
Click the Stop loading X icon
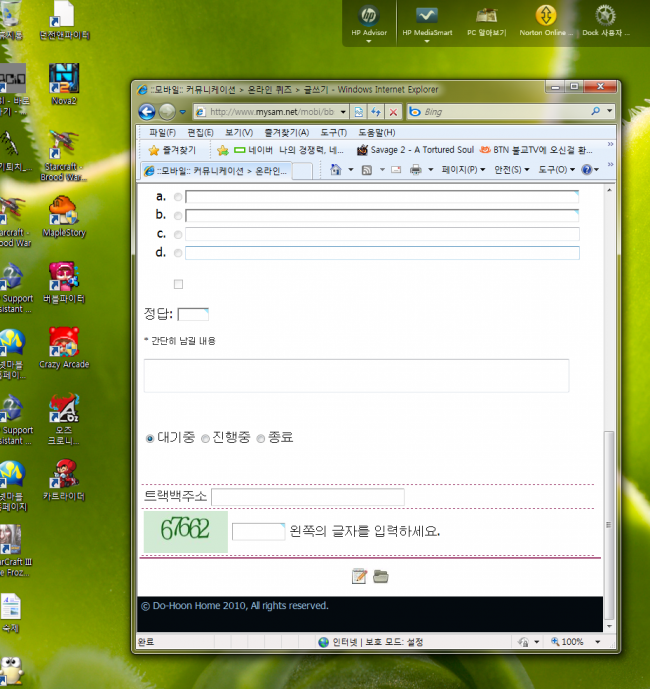[393, 112]
